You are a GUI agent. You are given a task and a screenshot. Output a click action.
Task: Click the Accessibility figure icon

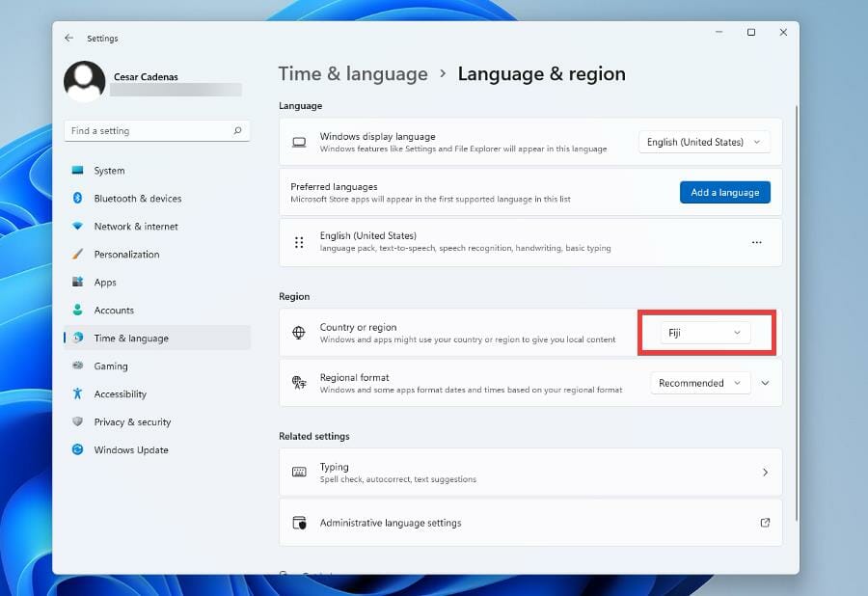(77, 393)
